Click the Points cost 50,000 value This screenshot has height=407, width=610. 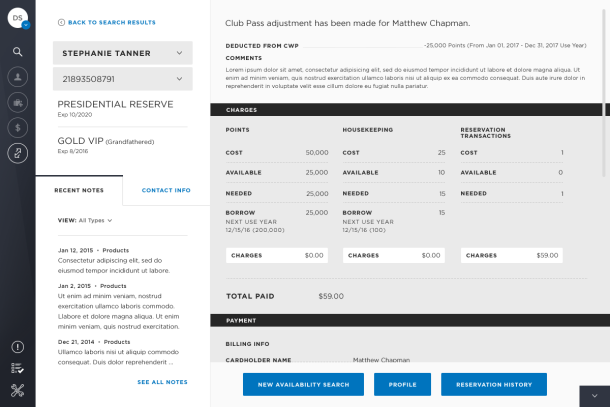pyautogui.click(x=317, y=153)
